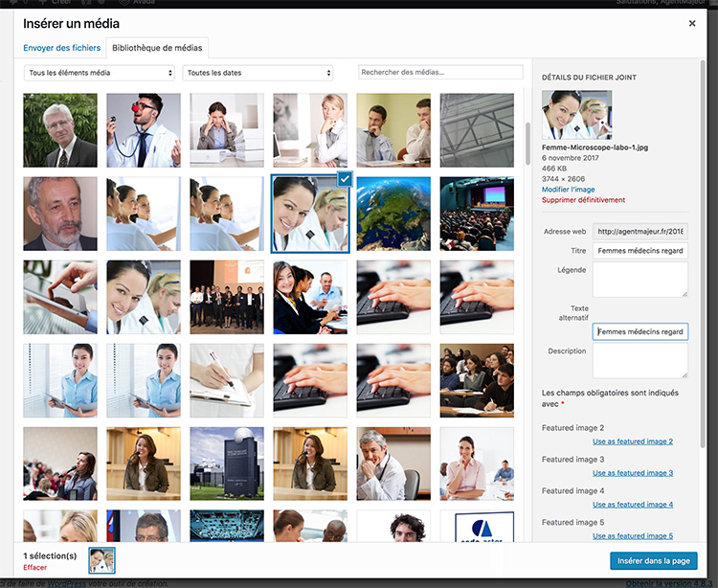Select the steel structure architecture thumbnail
Viewport: 718px width, 588px height.
coord(477,130)
